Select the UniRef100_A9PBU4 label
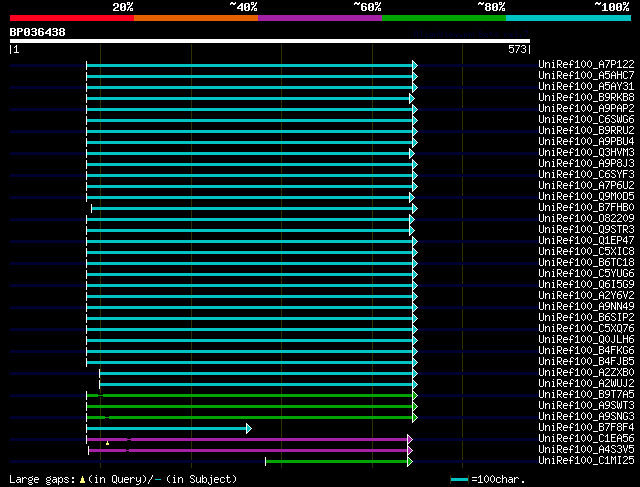 587,141
